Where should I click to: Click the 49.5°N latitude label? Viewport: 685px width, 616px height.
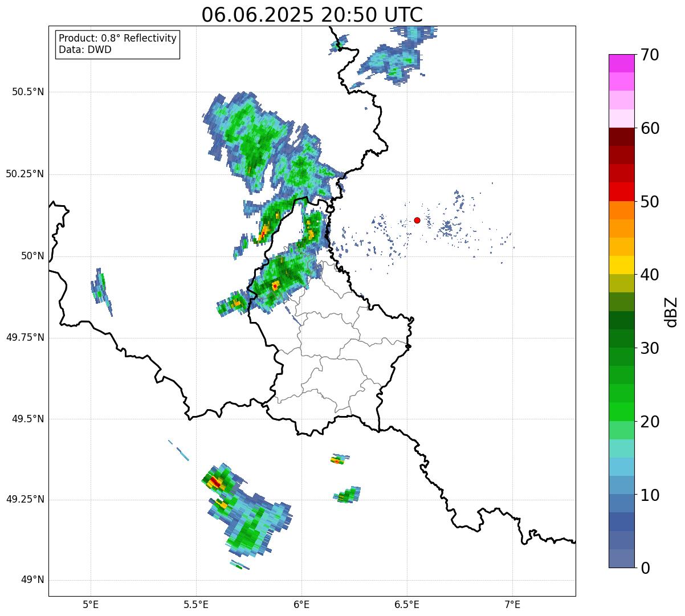tap(28, 419)
